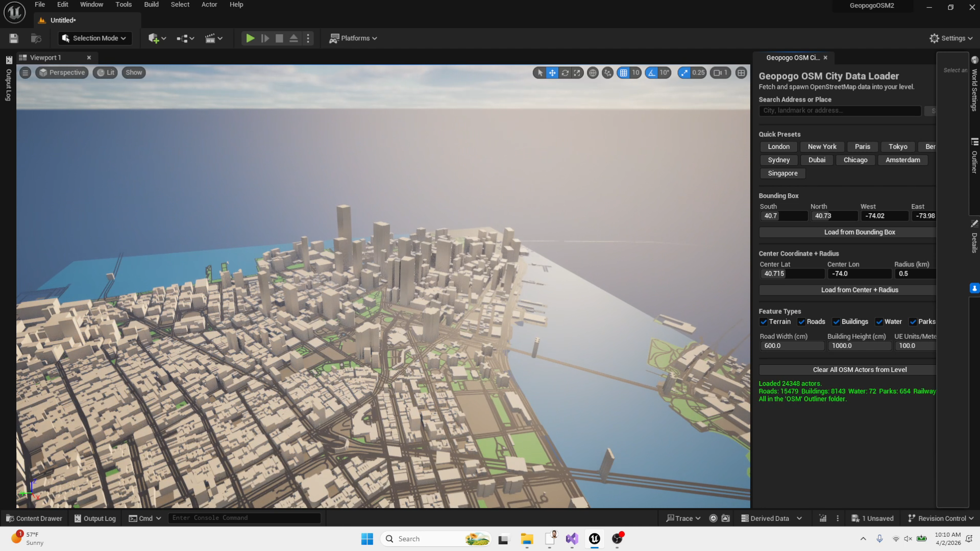Select the Singapore quick preset
The height and width of the screenshot is (551, 980).
coord(782,173)
